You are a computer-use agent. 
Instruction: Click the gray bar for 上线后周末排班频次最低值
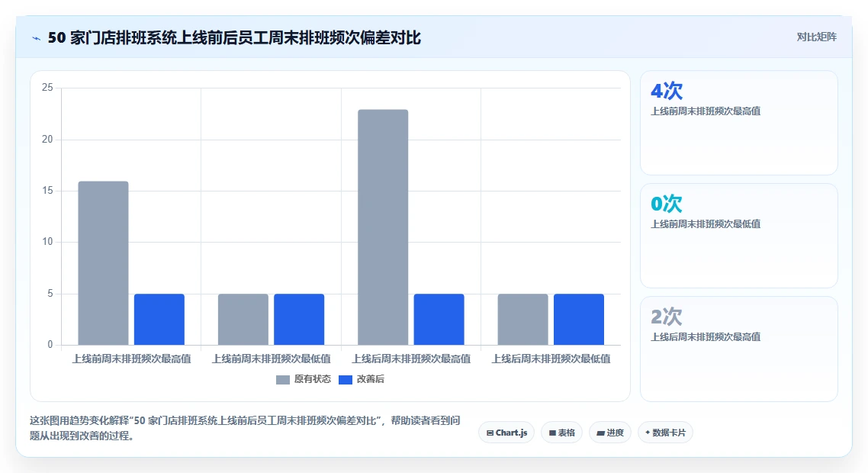point(523,320)
